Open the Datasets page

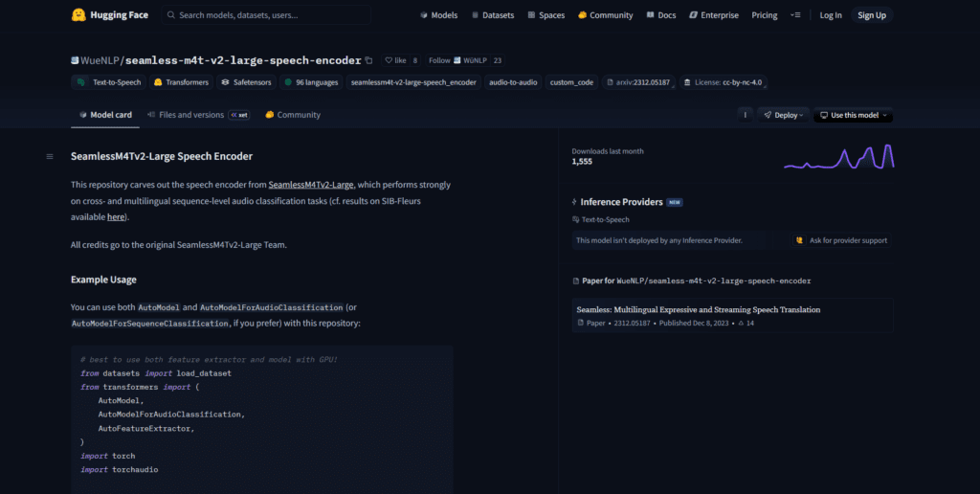493,15
